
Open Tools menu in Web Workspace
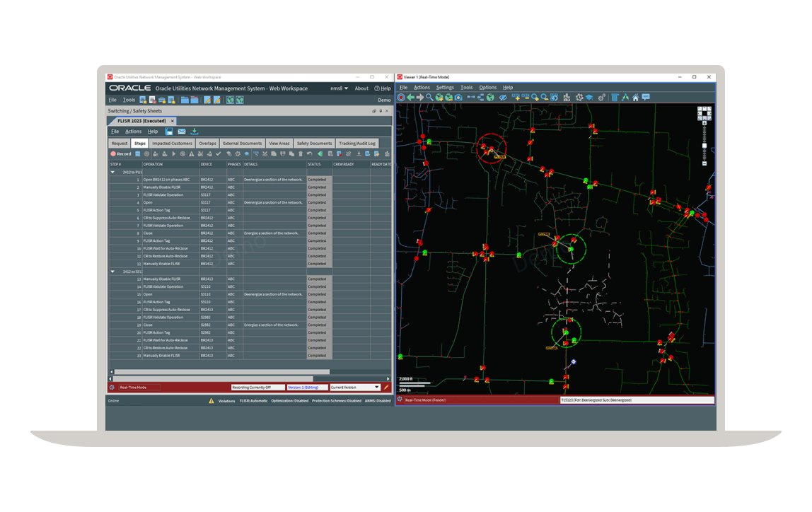coord(129,100)
